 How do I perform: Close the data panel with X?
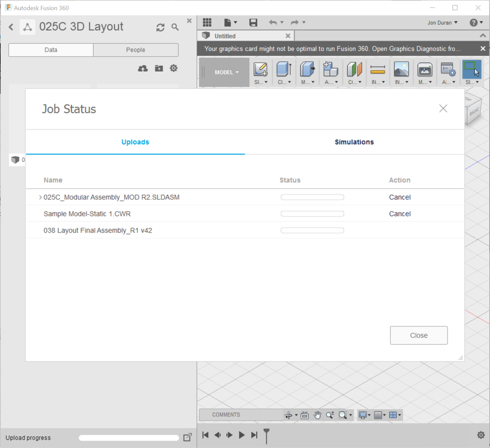pos(189,21)
